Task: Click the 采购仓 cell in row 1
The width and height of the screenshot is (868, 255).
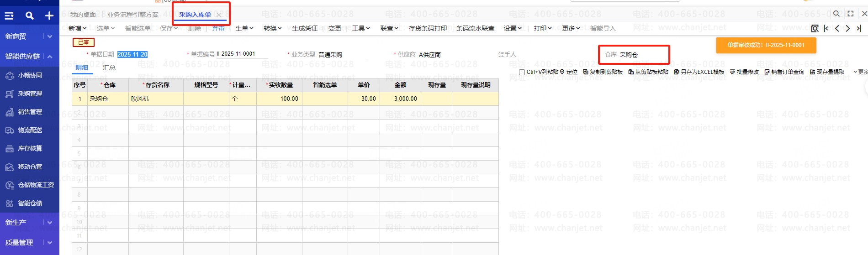Action: (108, 99)
